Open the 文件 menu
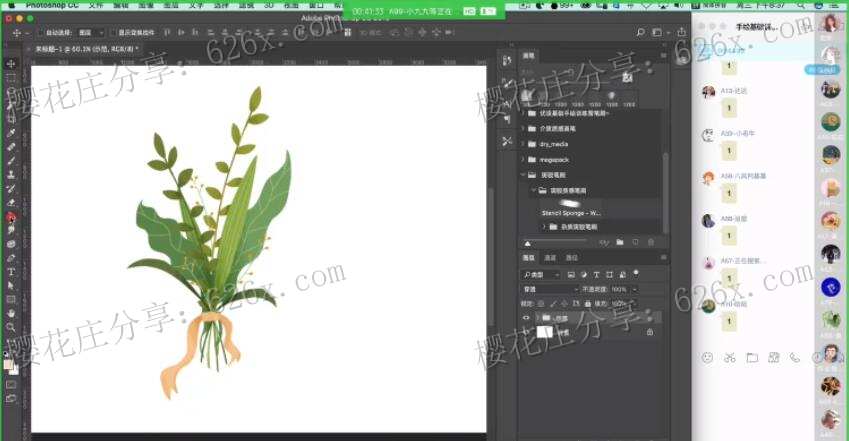The image size is (849, 441). pos(95,5)
